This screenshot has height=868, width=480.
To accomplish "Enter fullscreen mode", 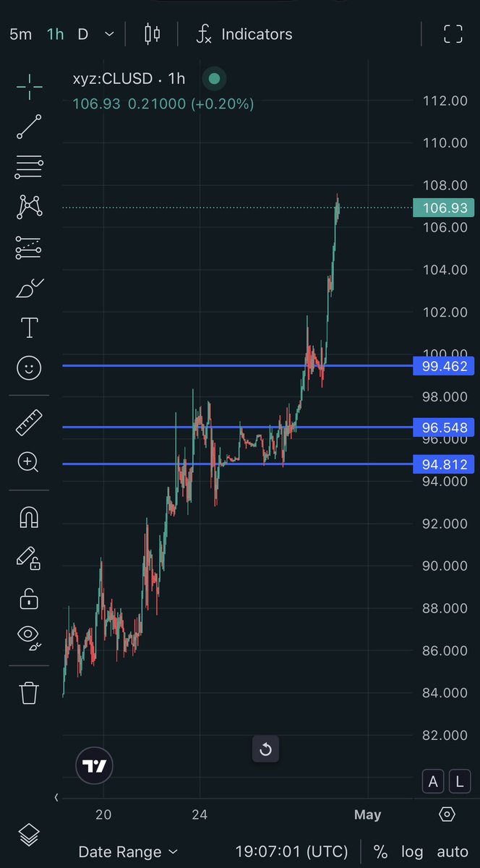I will (x=453, y=34).
